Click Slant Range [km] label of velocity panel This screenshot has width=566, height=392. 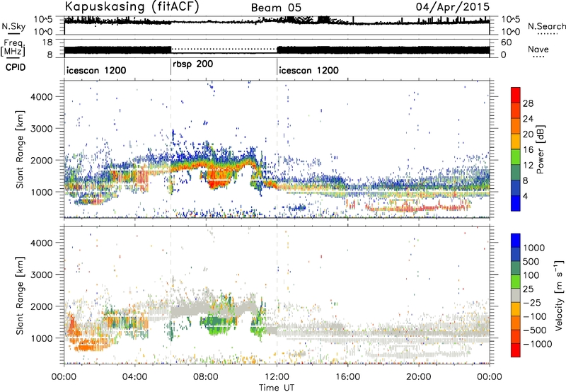[x=20, y=295]
